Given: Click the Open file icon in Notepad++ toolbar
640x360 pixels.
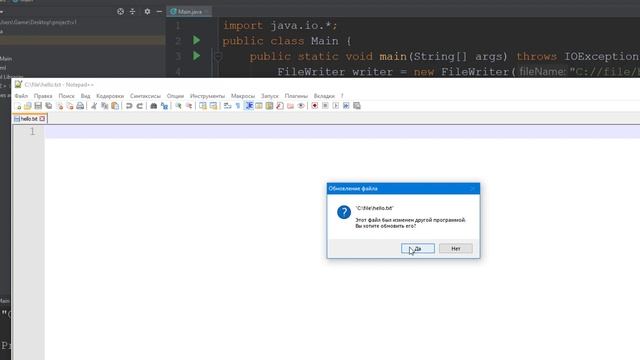Looking at the screenshot, I should [x=28, y=106].
